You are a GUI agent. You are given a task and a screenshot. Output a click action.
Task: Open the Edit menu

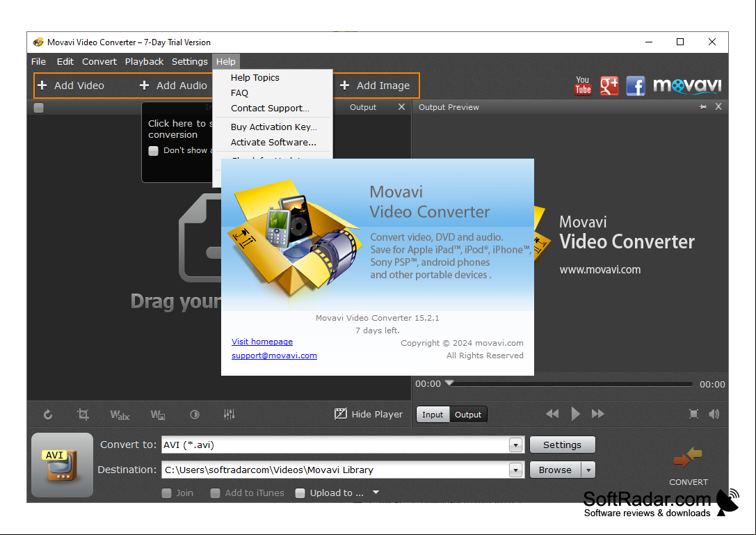(65, 61)
